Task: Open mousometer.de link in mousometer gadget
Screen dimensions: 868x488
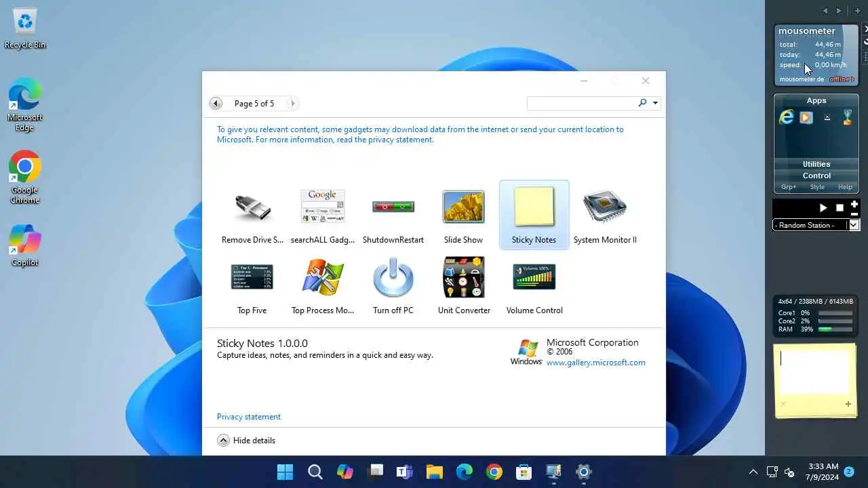Action: [x=802, y=79]
